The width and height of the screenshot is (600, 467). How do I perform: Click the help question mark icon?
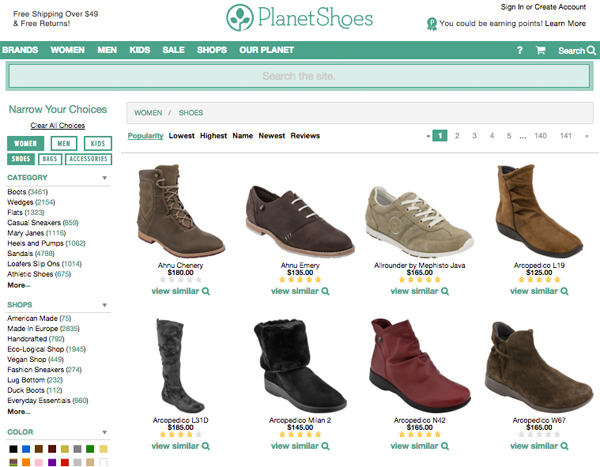[x=520, y=50]
